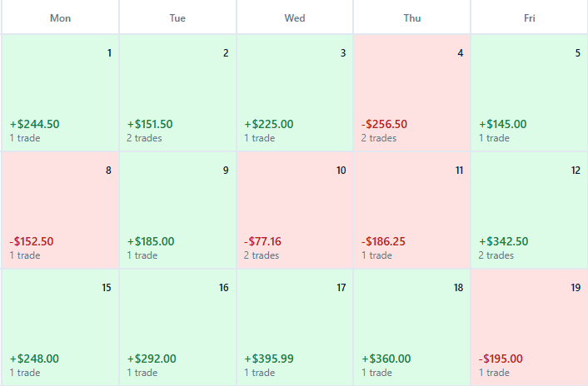Select day 15 with +$248.00 profit

[60, 327]
